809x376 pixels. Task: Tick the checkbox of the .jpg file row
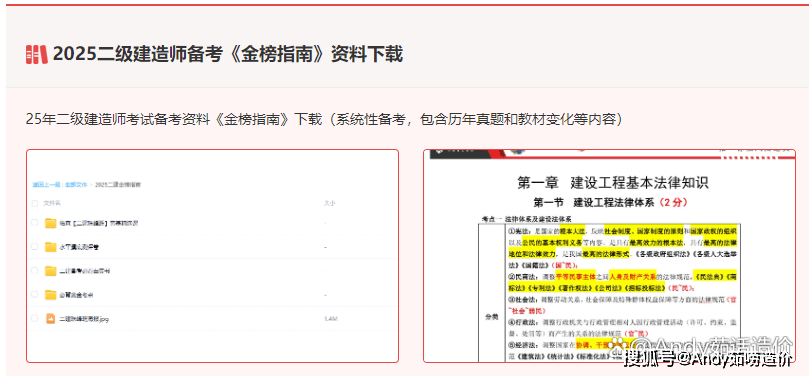pyautogui.click(x=35, y=319)
